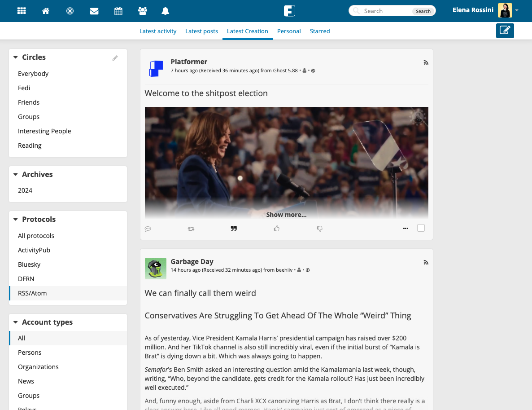Click Show more on the Platformer post
Image resolution: width=532 pixels, height=410 pixels.
tap(286, 215)
